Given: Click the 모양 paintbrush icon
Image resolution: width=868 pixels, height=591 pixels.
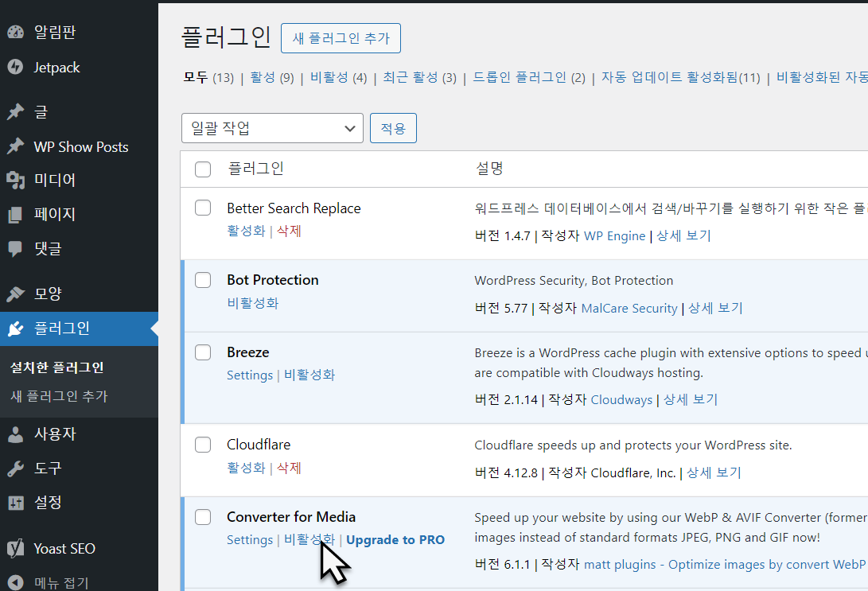Looking at the screenshot, I should click(x=15, y=294).
